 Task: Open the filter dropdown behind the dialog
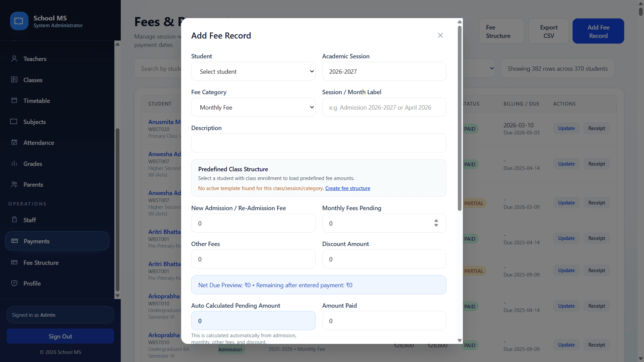tap(492, 68)
